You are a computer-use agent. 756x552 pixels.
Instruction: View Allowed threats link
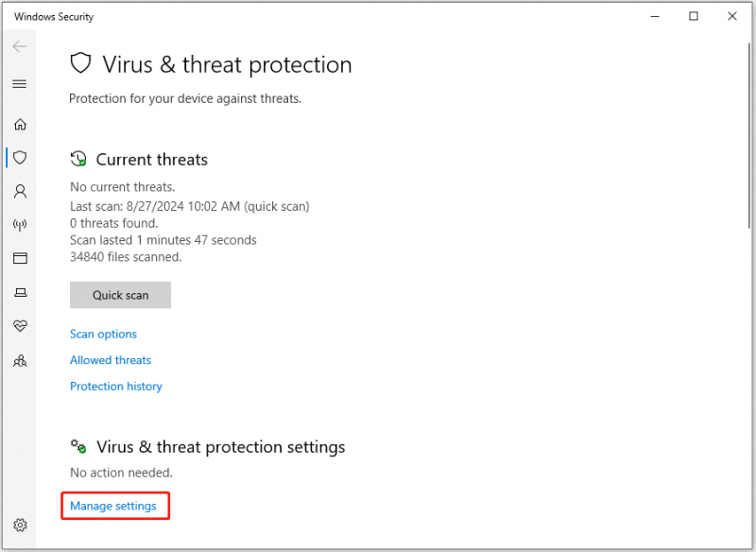(111, 360)
